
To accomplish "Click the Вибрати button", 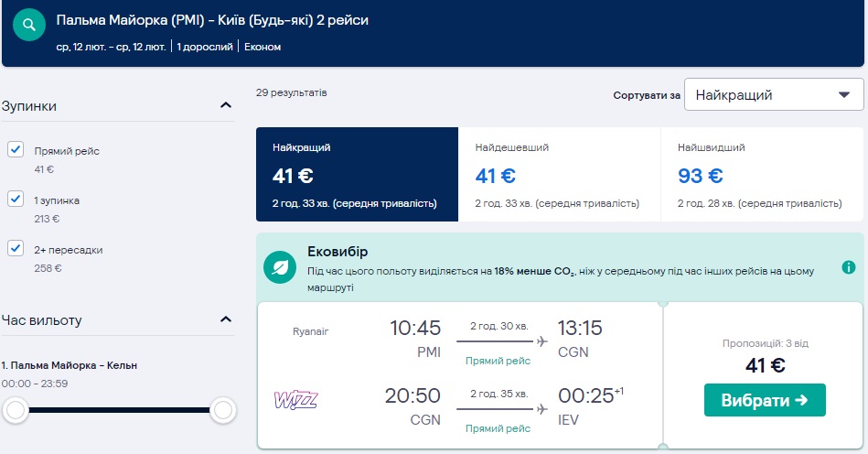I will pos(764,400).
